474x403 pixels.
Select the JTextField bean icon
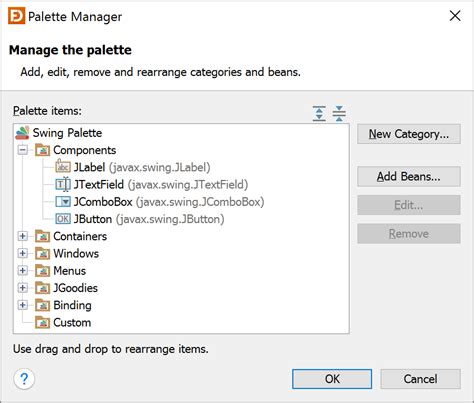(x=63, y=184)
